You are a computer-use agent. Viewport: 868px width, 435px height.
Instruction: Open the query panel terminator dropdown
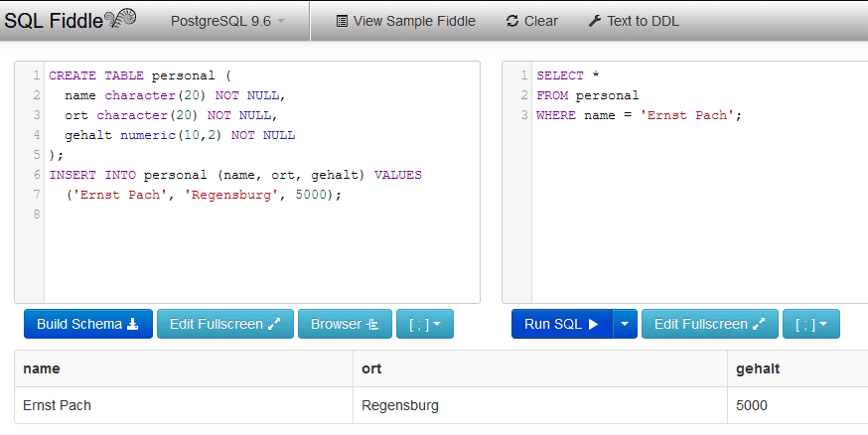click(x=811, y=324)
